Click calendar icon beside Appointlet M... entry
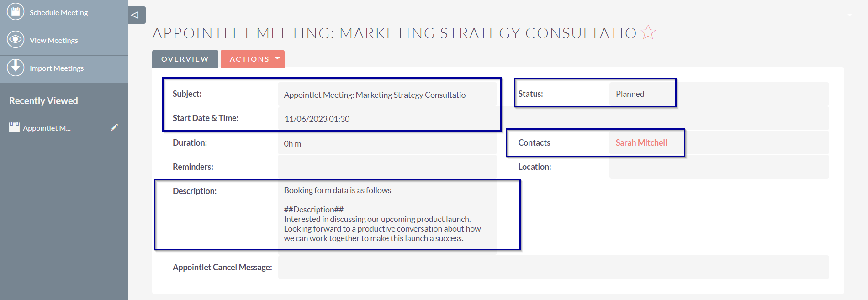 click(x=14, y=127)
